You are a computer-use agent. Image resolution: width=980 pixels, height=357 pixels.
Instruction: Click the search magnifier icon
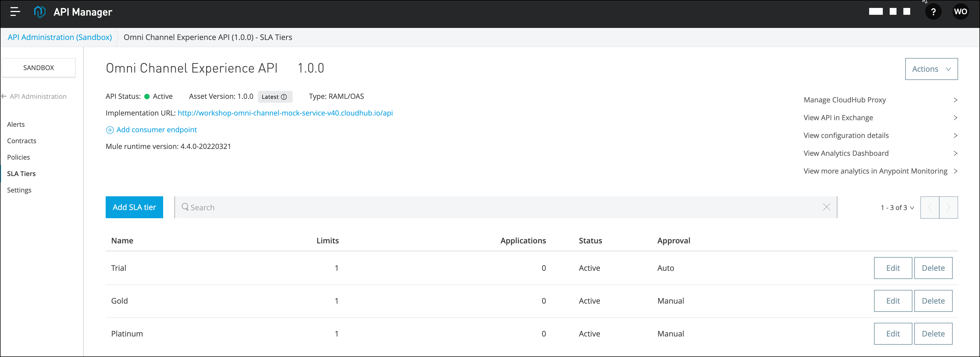click(x=185, y=207)
